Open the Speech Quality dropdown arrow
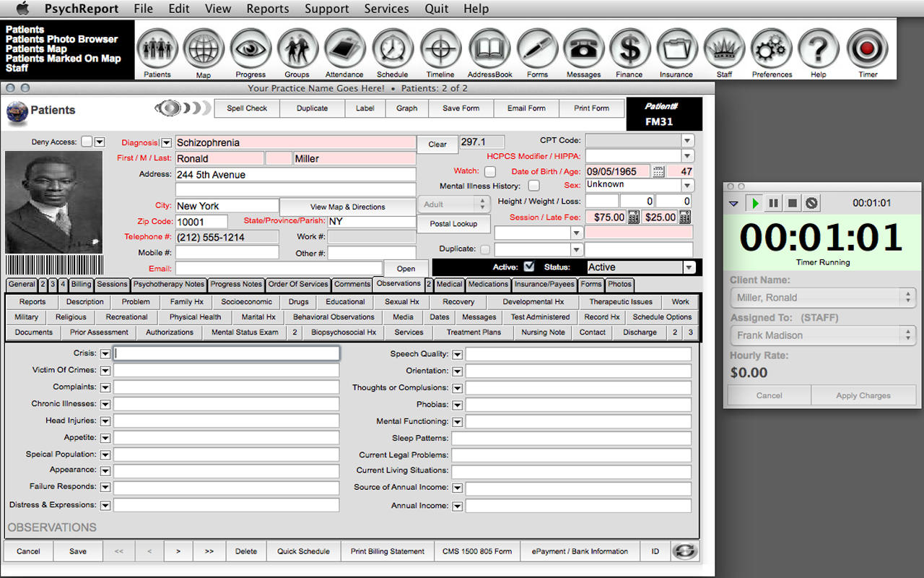Image resolution: width=924 pixels, height=578 pixels. click(x=457, y=355)
